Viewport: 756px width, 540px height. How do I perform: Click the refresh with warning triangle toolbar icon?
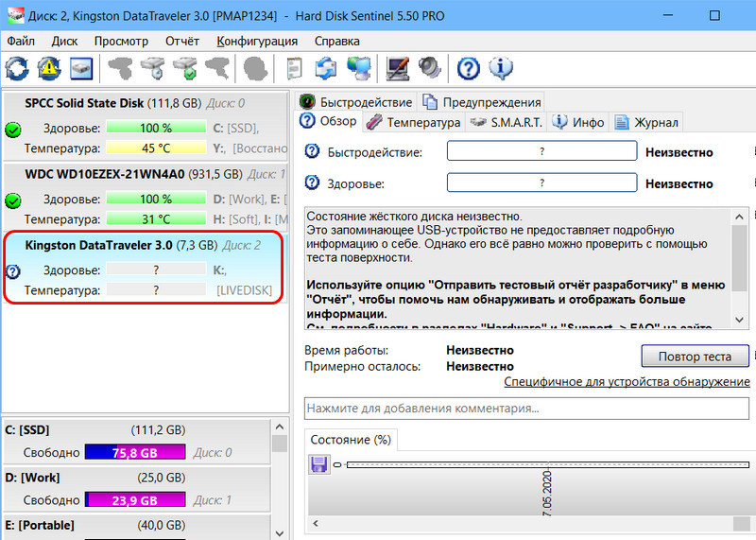(x=49, y=68)
